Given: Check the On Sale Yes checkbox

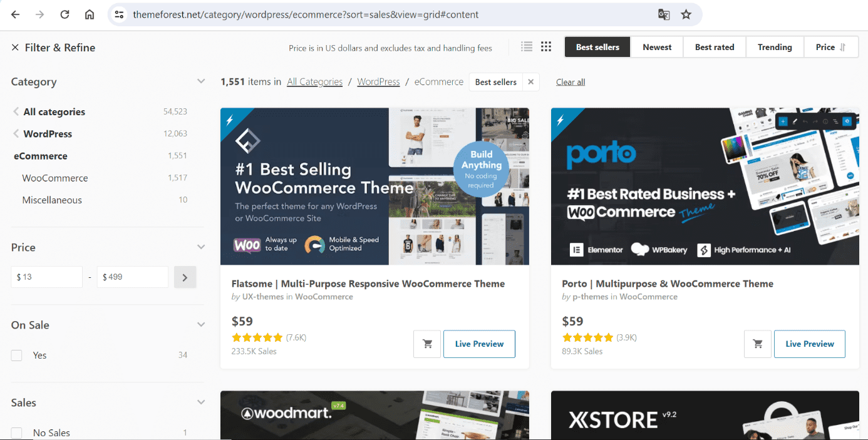Looking at the screenshot, I should [17, 356].
